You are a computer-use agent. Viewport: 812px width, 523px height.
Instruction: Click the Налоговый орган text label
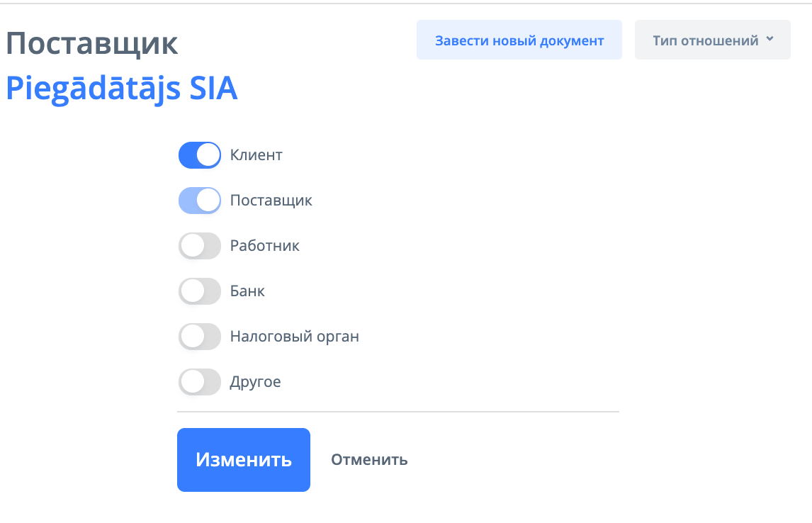(295, 337)
